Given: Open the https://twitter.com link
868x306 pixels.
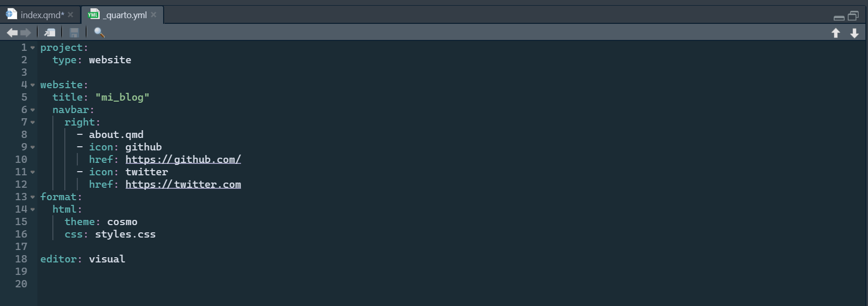Looking at the screenshot, I should click(x=183, y=185).
